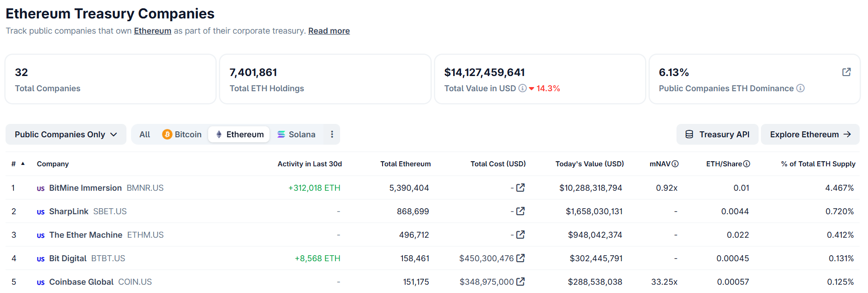Open SharpLink total cost external link icon

[x=521, y=211]
